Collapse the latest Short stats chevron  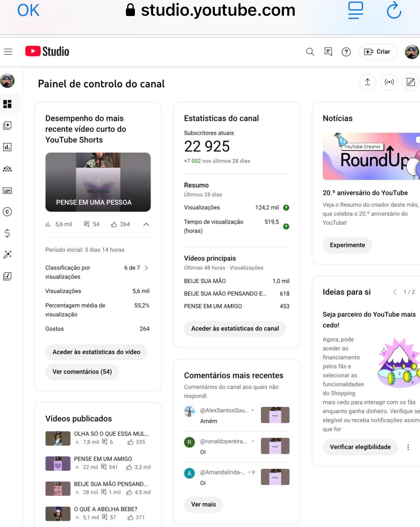click(146, 224)
